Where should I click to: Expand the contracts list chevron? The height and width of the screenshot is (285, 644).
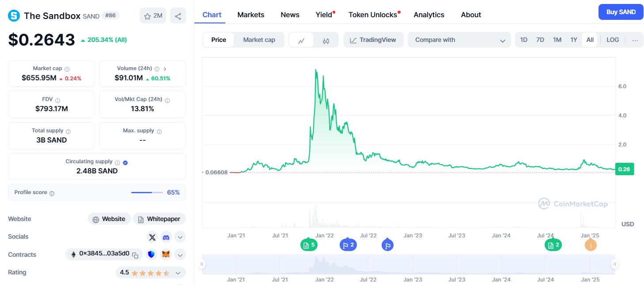180,255
